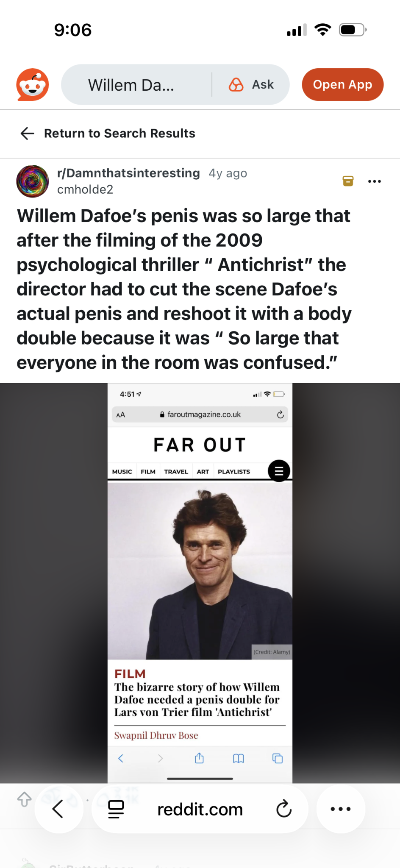Open the browser tabs overview icon
Viewport: 400px width, 868px height.
(x=116, y=809)
